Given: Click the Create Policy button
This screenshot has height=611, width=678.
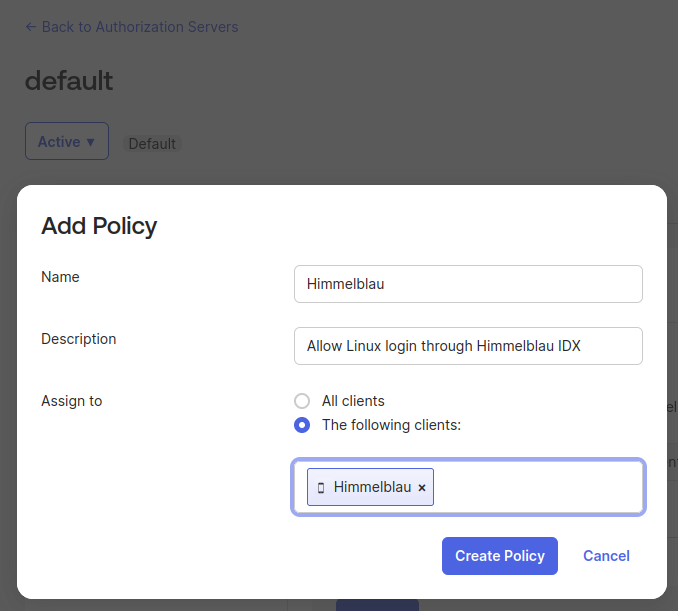Looking at the screenshot, I should (500, 556).
